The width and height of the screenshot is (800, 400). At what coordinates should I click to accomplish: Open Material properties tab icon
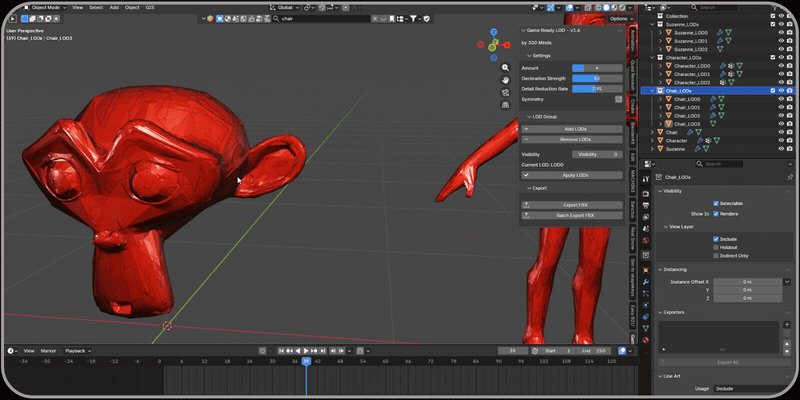646,340
